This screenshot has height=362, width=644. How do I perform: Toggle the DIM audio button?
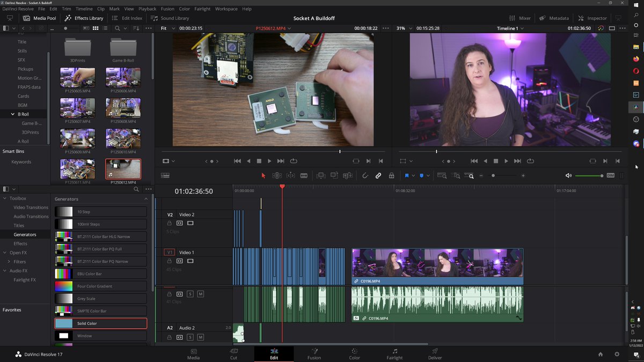point(611,175)
